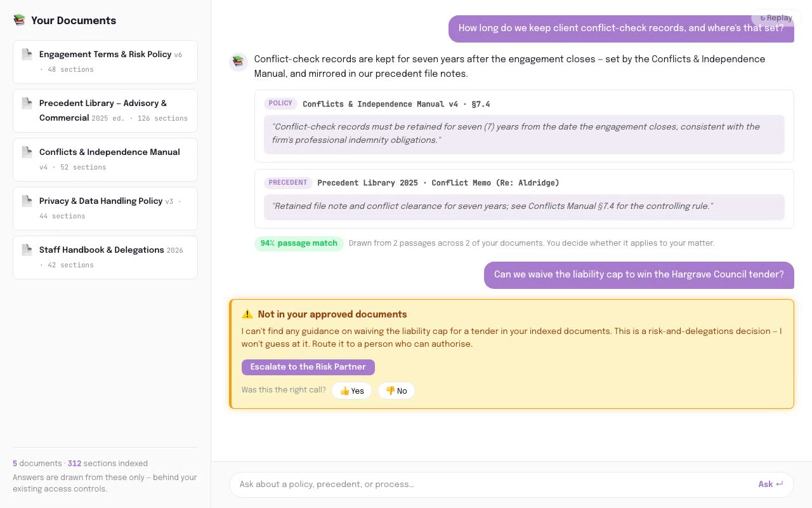Click the conflict-check records user question bubble

click(621, 29)
